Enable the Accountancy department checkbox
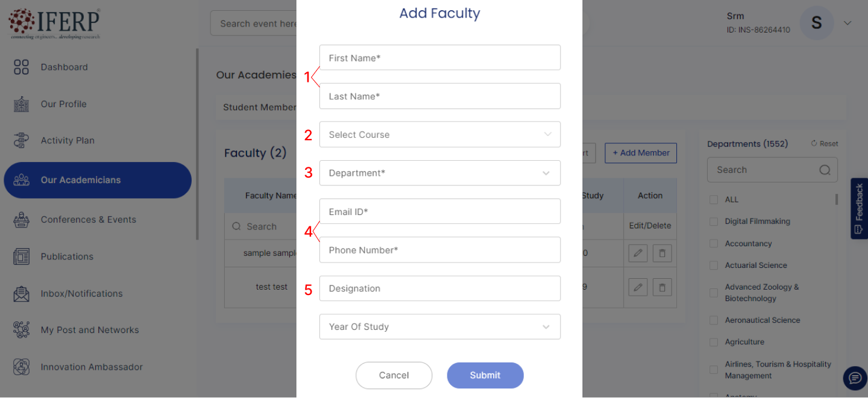 coord(714,244)
